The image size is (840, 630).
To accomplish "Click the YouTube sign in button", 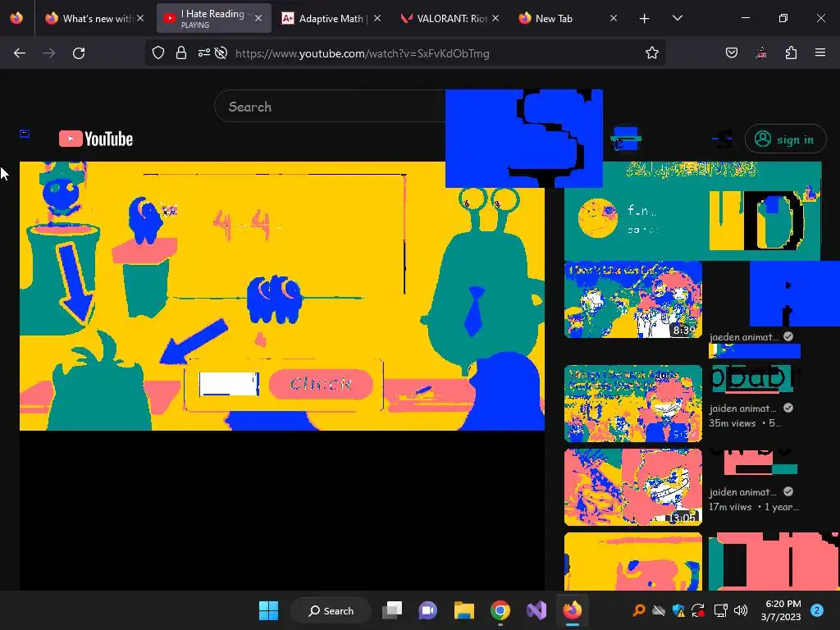I will [x=785, y=139].
